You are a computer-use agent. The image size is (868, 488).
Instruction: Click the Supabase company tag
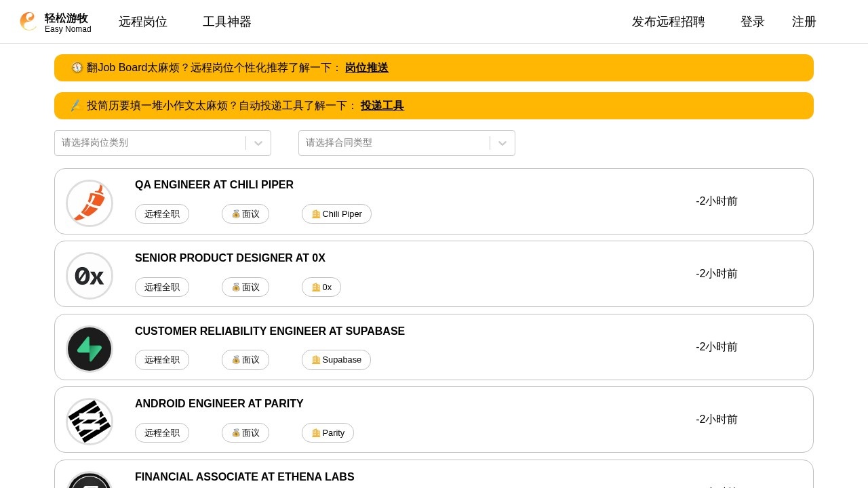[x=336, y=360]
